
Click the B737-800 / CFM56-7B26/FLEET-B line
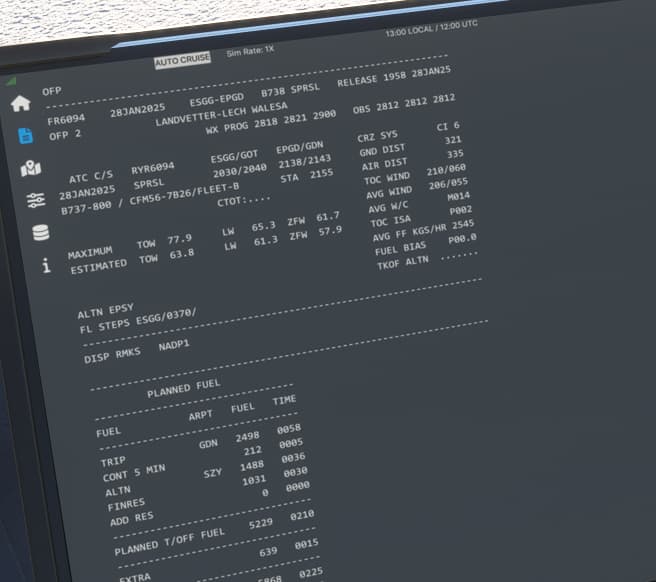coord(150,198)
